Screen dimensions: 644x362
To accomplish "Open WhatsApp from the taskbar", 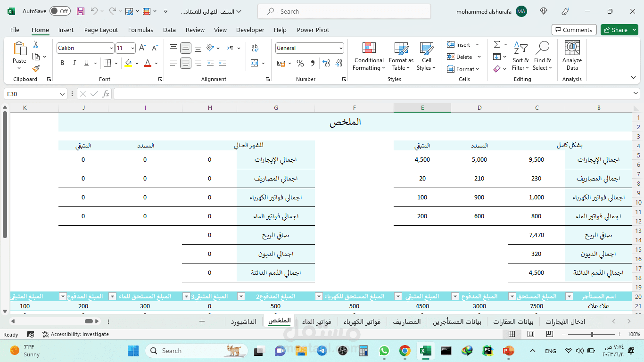I will (x=384, y=351).
